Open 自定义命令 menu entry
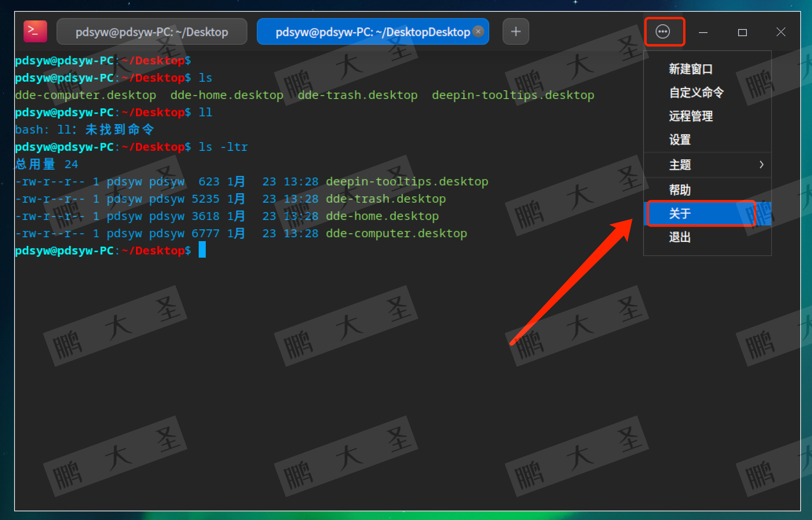Image resolution: width=812 pixels, height=520 pixels. (696, 93)
